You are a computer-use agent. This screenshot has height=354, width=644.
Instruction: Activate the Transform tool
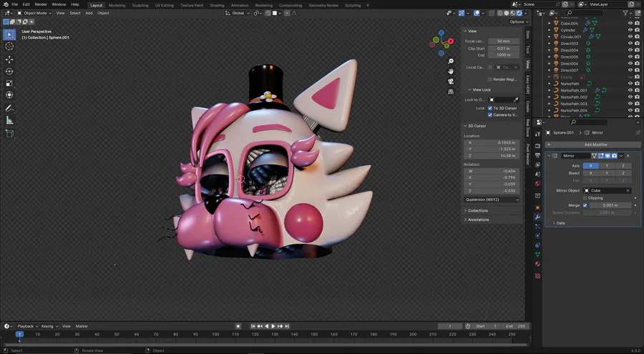click(x=9, y=95)
